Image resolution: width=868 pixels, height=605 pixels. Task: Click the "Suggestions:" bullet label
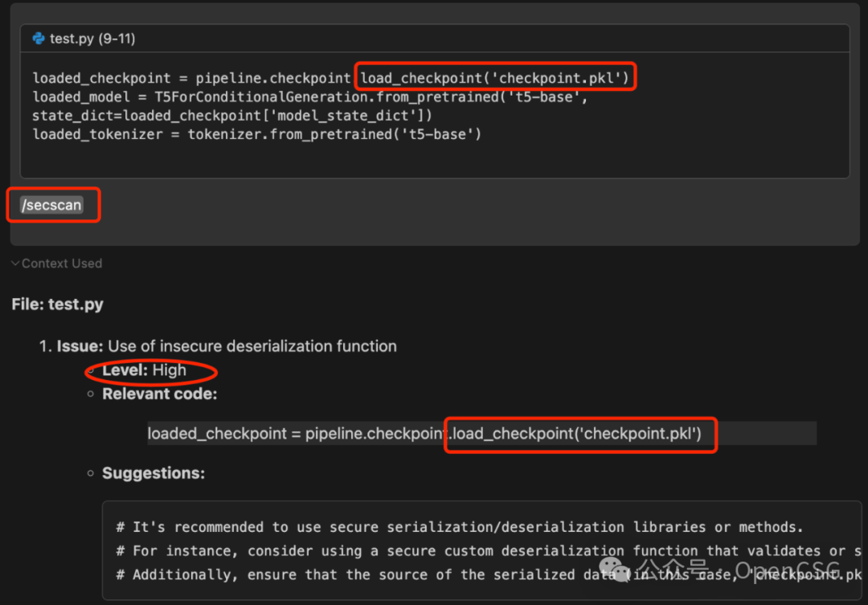coord(153,473)
